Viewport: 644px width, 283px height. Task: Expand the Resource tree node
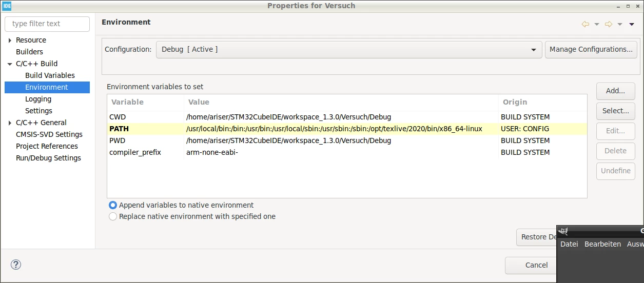10,40
